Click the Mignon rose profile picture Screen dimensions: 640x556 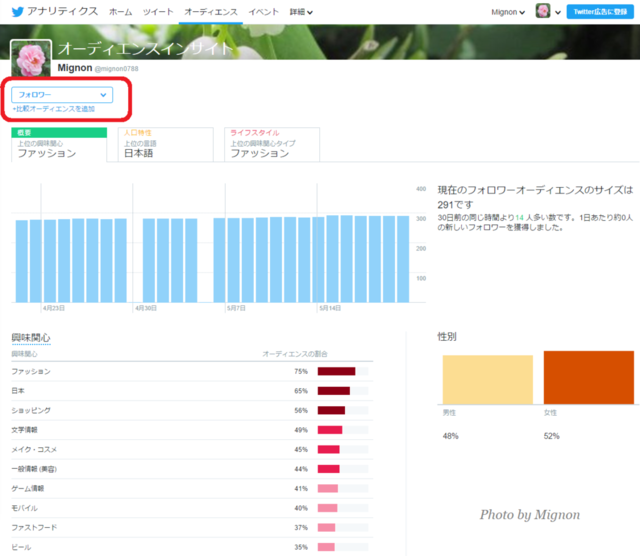point(29,60)
